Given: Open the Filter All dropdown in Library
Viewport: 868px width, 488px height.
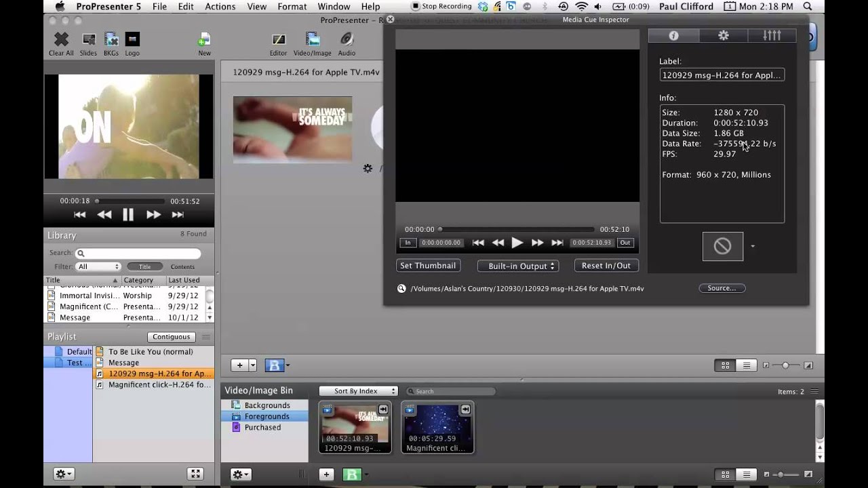Looking at the screenshot, I should coord(98,267).
